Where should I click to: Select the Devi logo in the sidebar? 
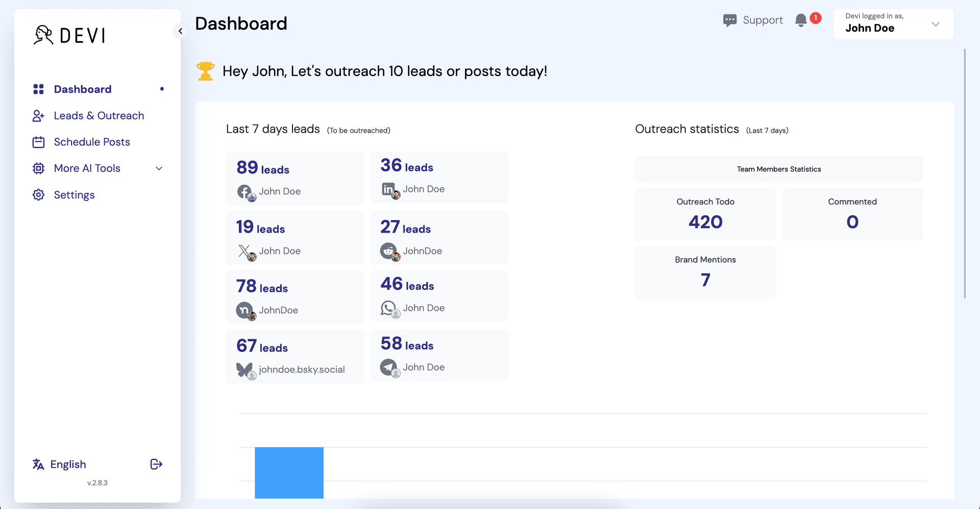pyautogui.click(x=68, y=35)
